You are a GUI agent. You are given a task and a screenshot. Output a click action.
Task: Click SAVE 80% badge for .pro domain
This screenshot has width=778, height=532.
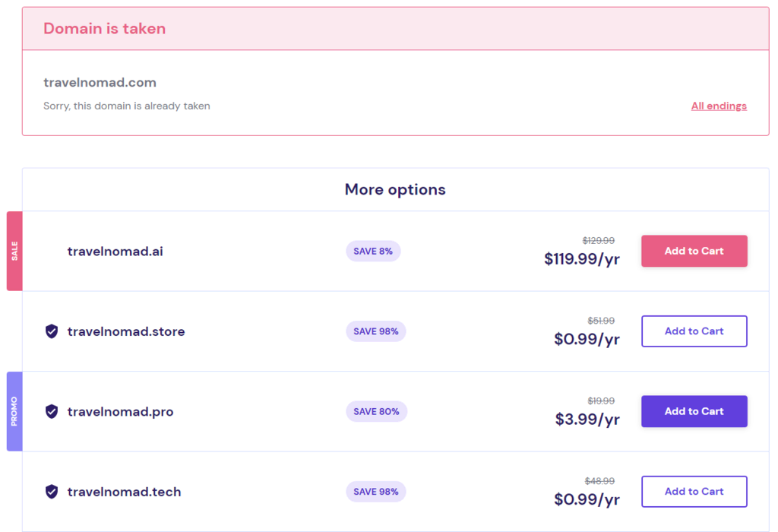376,411
